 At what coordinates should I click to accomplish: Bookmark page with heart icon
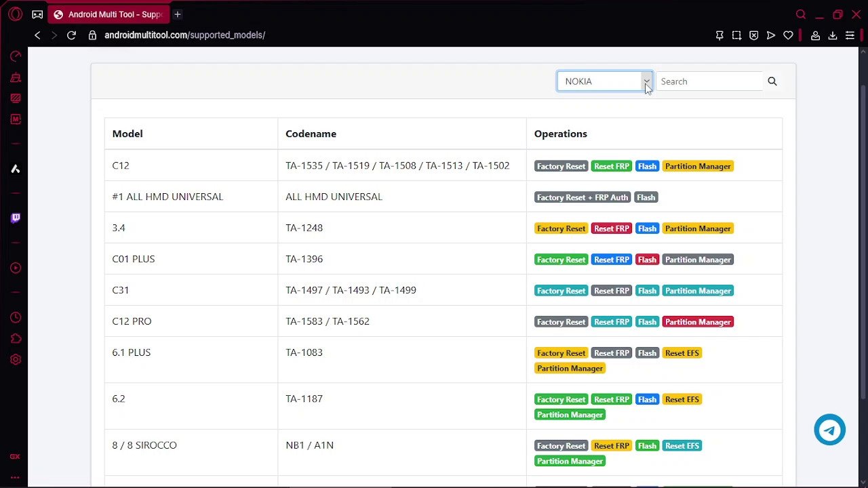click(x=788, y=35)
